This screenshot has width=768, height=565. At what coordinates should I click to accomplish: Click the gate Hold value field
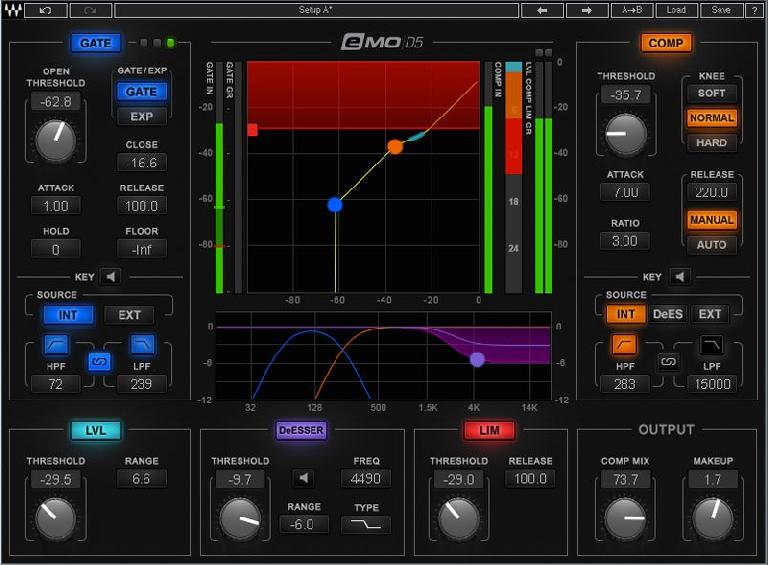[x=56, y=249]
